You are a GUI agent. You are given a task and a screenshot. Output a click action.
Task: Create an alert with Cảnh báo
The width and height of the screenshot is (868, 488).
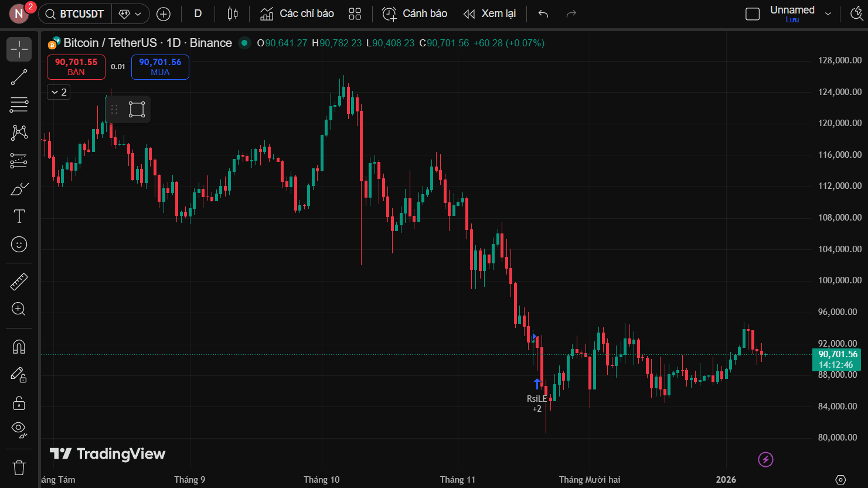tap(415, 14)
